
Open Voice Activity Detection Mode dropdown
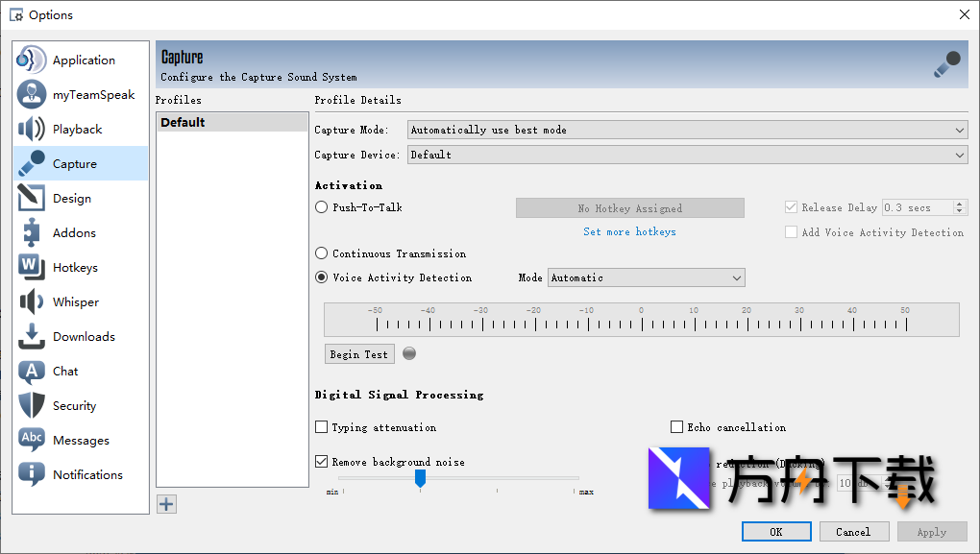(646, 277)
